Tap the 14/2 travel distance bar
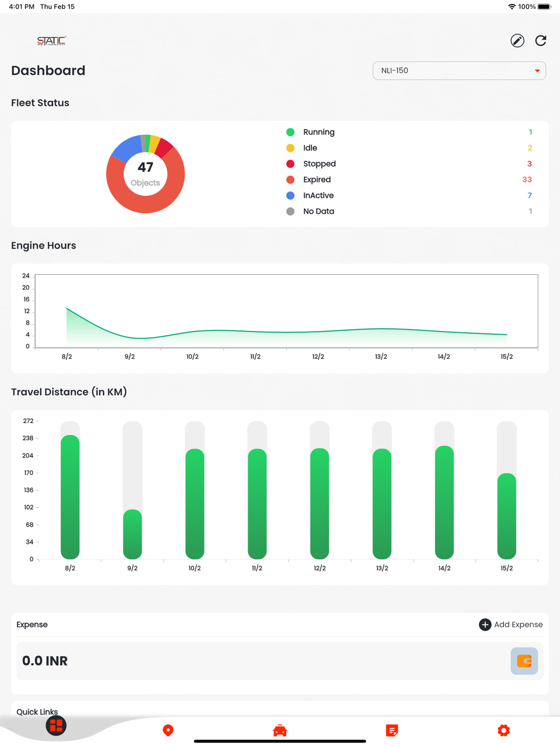560x747 pixels. click(445, 502)
